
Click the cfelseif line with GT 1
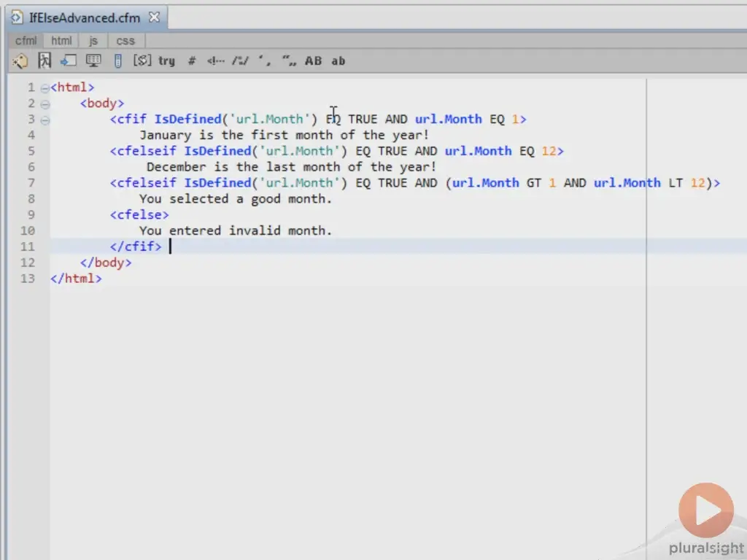(x=415, y=183)
